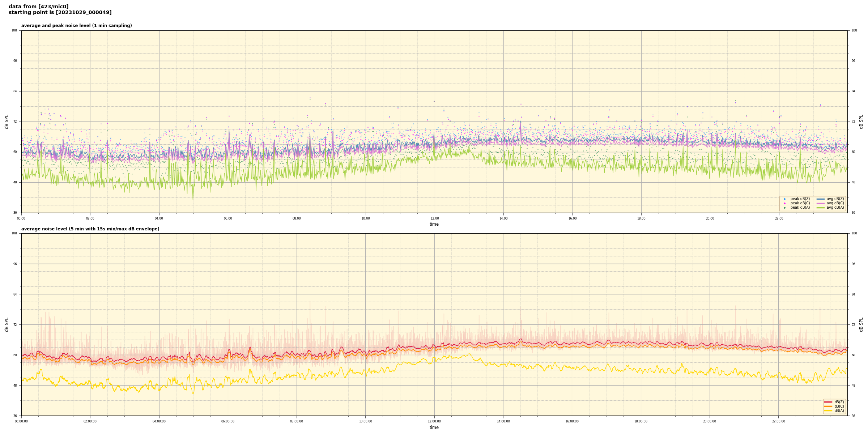Click the right 'dB SPL' axis label of the bottom chart

[x=861, y=324]
